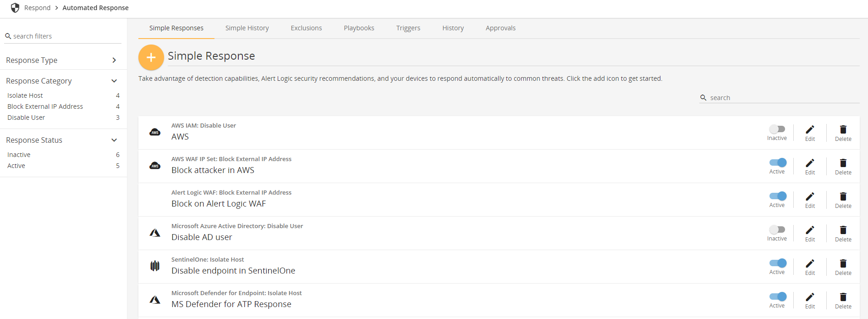
Task: Filter responses by Inactive status
Action: (19, 155)
